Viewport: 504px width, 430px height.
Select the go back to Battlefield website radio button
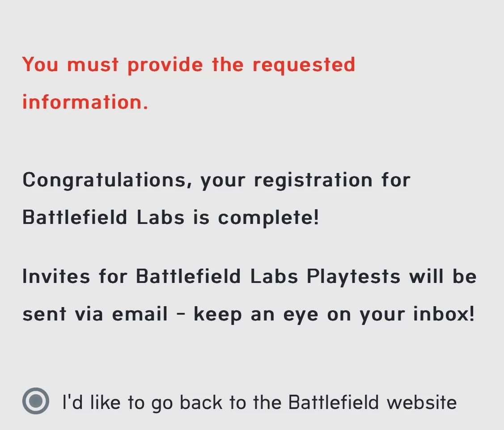36,401
